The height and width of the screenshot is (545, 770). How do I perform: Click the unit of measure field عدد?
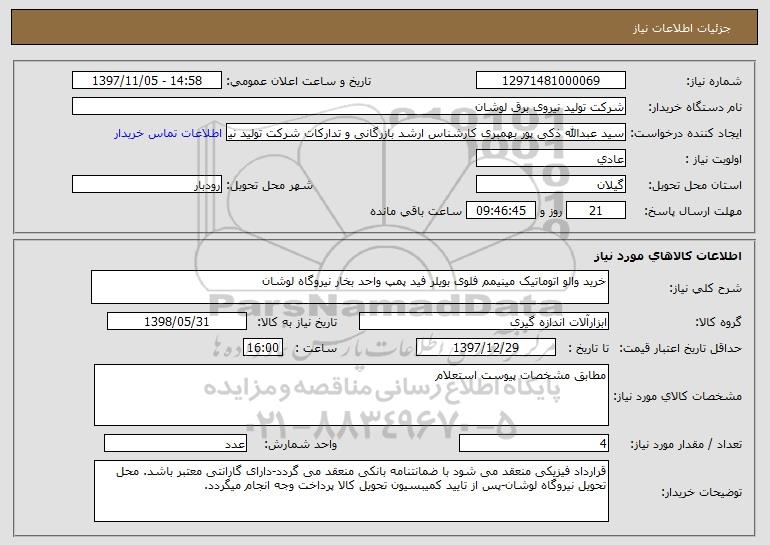[x=175, y=443]
